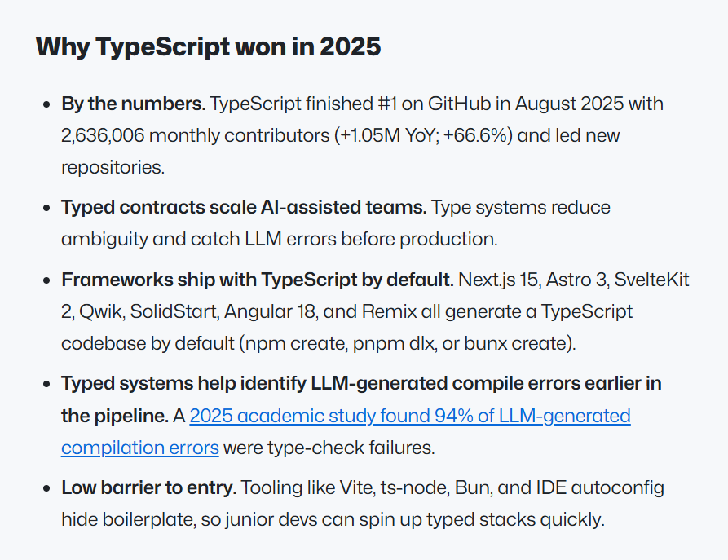This screenshot has width=728, height=560.
Task: Click the 'compilation errors' linked text
Action: pyautogui.click(x=139, y=448)
